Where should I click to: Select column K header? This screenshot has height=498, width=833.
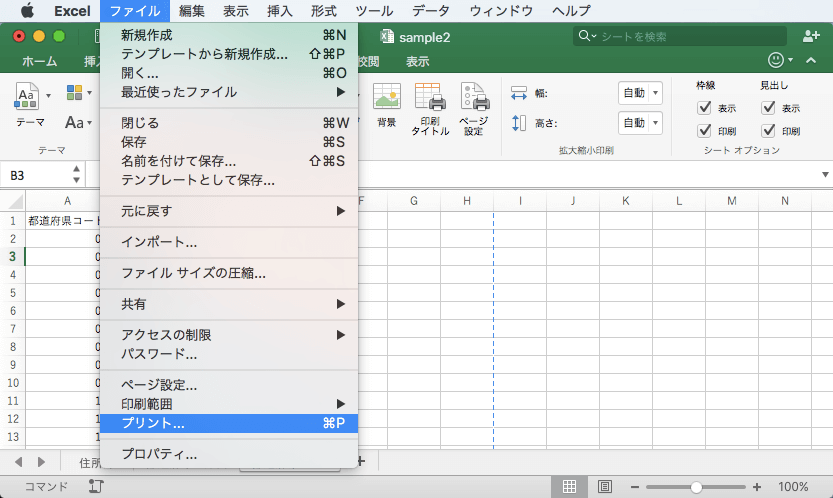point(626,201)
